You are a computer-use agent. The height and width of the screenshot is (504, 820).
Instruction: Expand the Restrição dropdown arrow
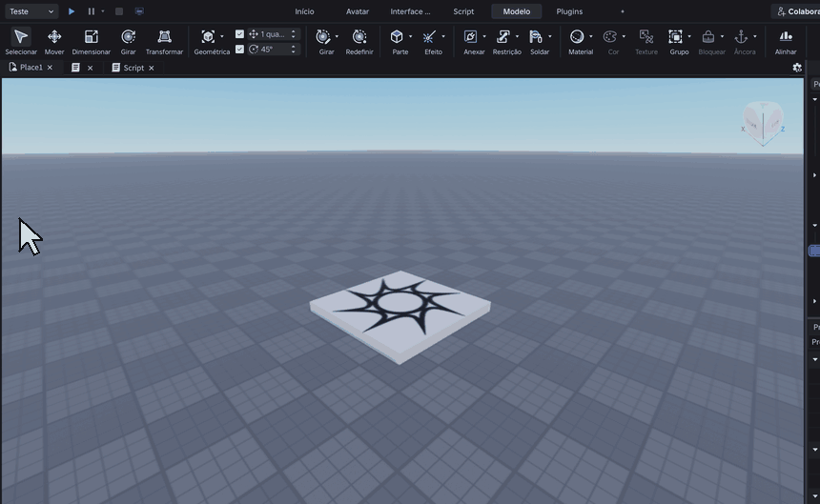517,36
